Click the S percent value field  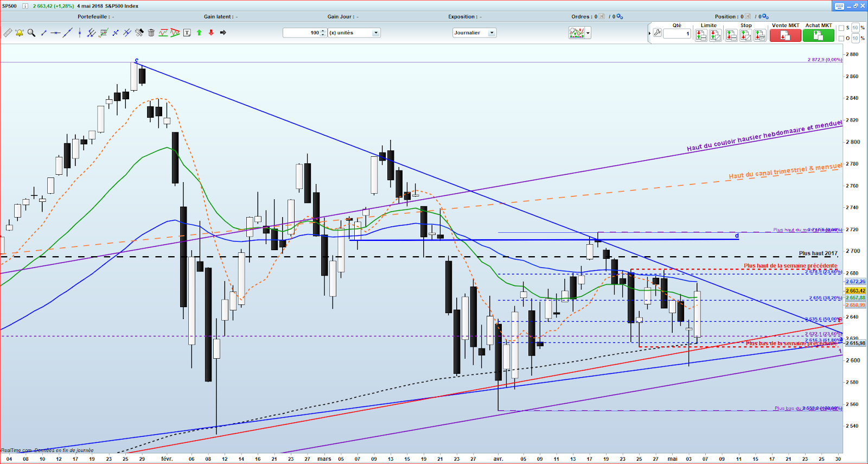[x=855, y=28]
